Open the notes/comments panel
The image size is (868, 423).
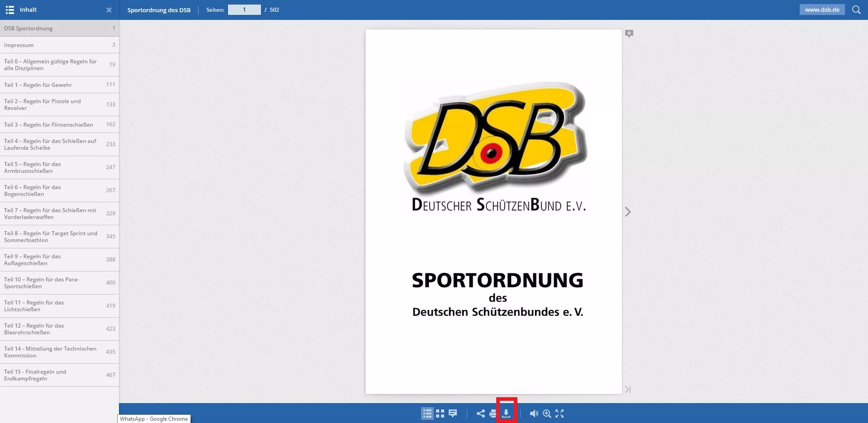[x=453, y=413]
